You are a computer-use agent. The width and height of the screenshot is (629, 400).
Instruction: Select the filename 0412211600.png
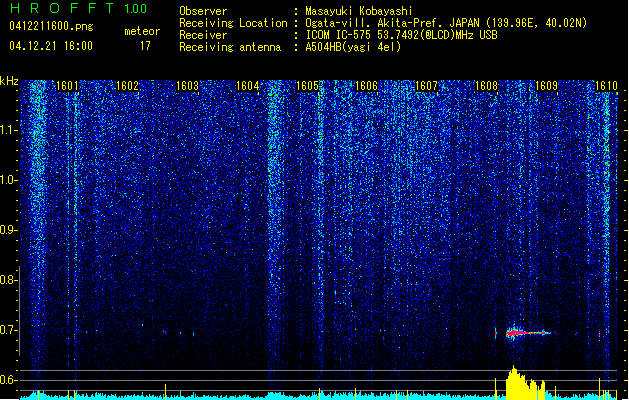tap(51, 27)
